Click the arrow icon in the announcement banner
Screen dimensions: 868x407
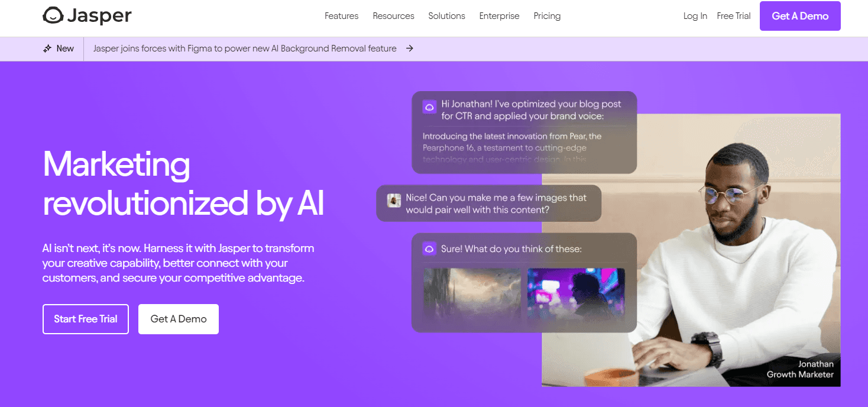coord(409,49)
